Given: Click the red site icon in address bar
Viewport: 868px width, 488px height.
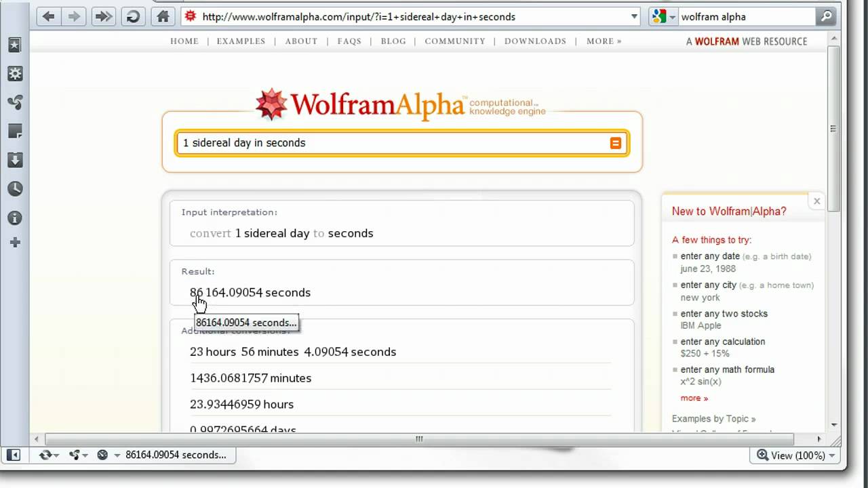Looking at the screenshot, I should (191, 16).
